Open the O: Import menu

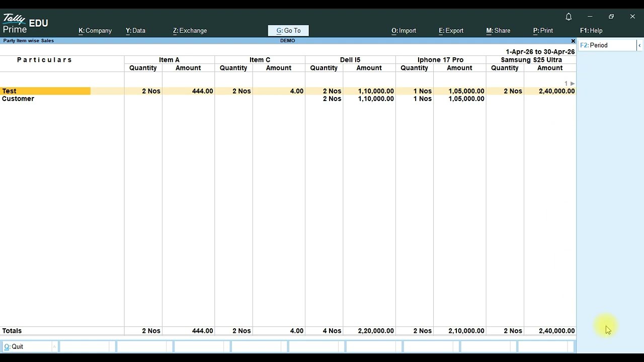pyautogui.click(x=404, y=31)
